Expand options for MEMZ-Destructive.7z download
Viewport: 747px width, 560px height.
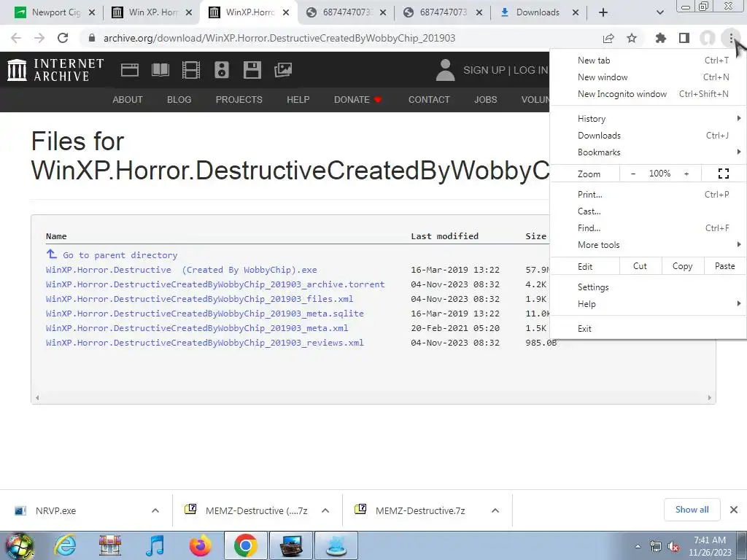pyautogui.click(x=495, y=510)
